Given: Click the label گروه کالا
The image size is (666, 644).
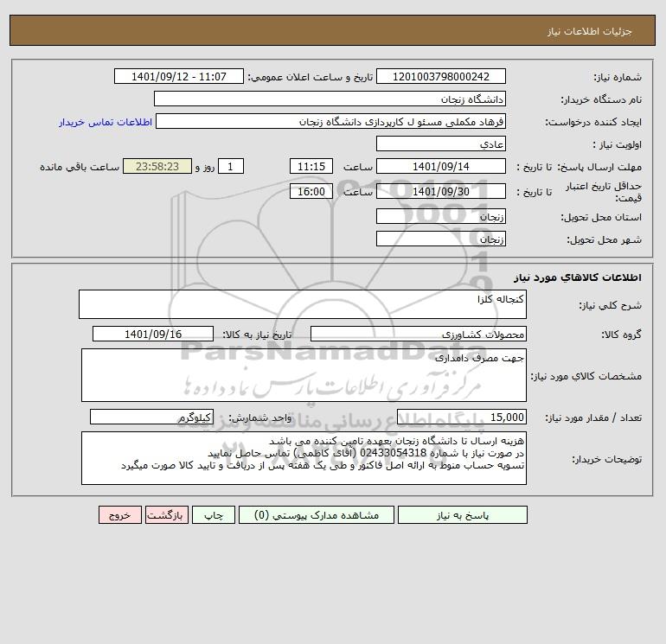Looking at the screenshot, I should (621, 335).
